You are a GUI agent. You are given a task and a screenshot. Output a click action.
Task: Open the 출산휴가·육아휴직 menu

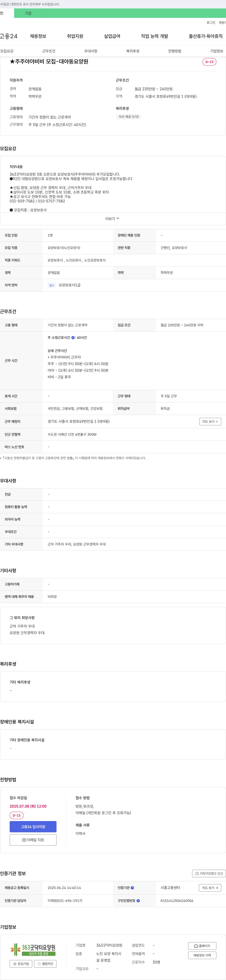206,36
